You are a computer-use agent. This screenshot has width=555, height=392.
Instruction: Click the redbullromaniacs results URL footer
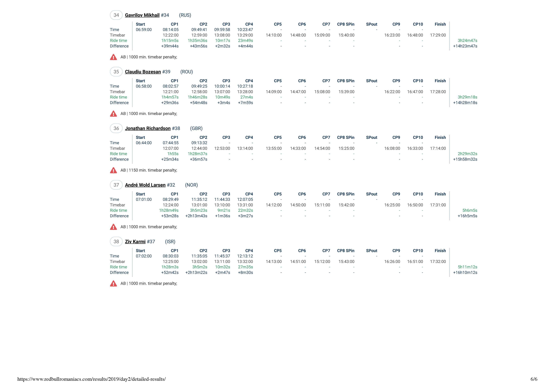tap(91, 379)
